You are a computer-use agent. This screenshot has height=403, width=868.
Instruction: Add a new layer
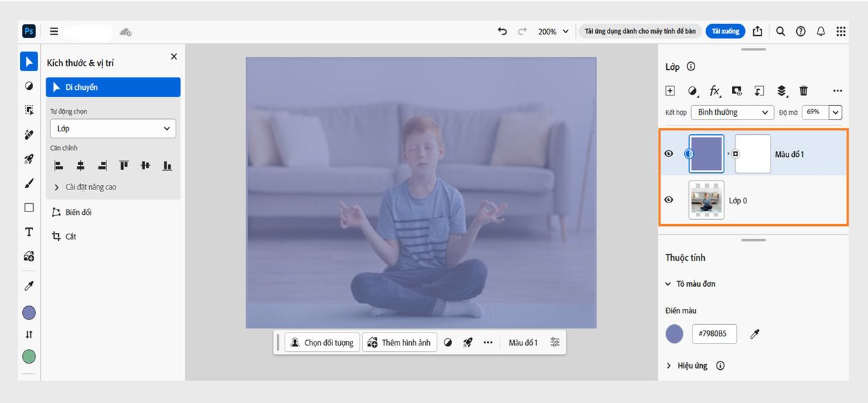click(670, 91)
